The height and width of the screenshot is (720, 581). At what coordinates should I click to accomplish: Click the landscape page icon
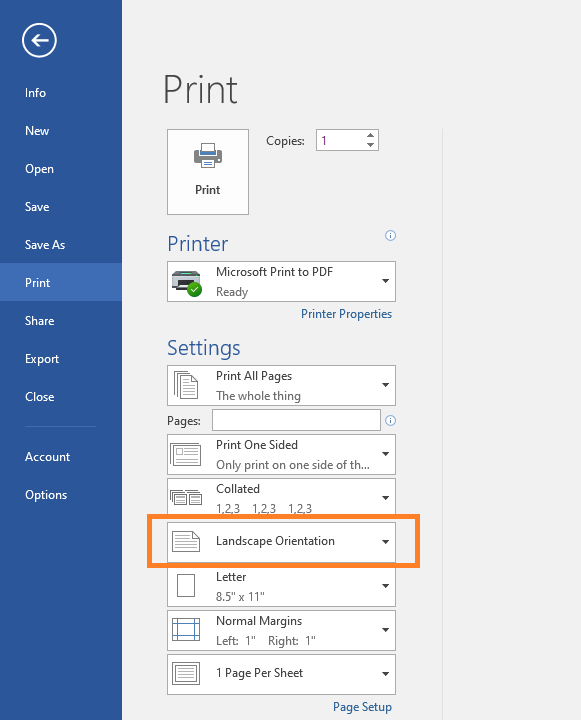[x=186, y=541]
